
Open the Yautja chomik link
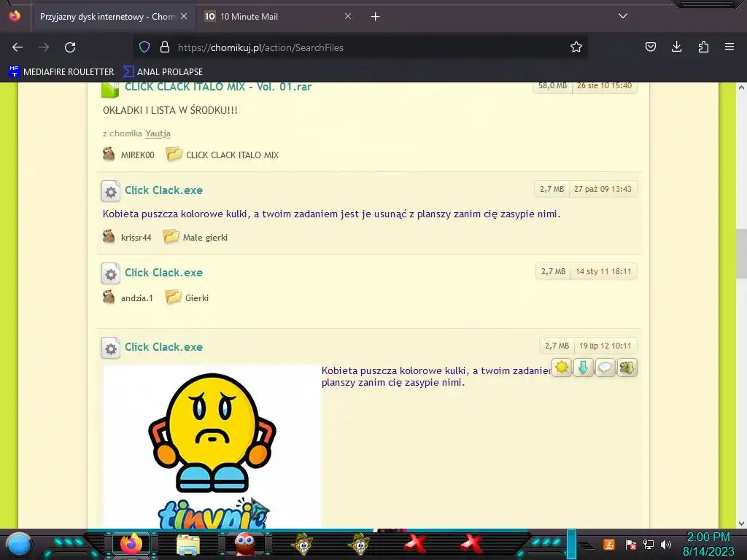[x=158, y=133]
